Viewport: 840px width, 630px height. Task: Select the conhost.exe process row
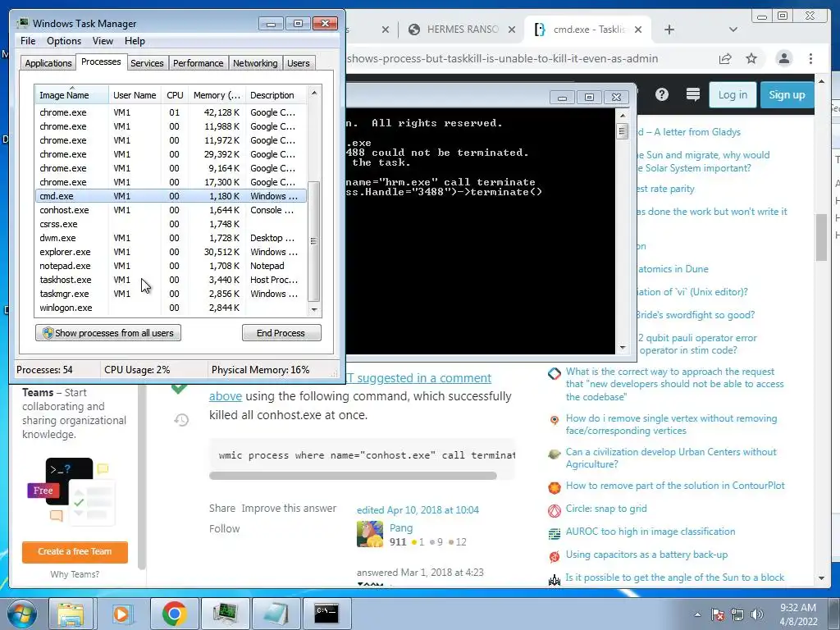coord(171,210)
